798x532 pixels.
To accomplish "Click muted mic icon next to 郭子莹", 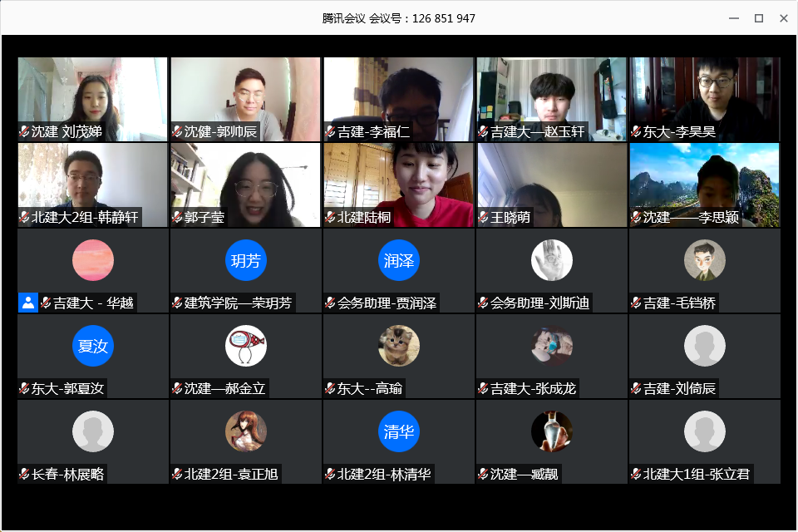I will pos(177,218).
